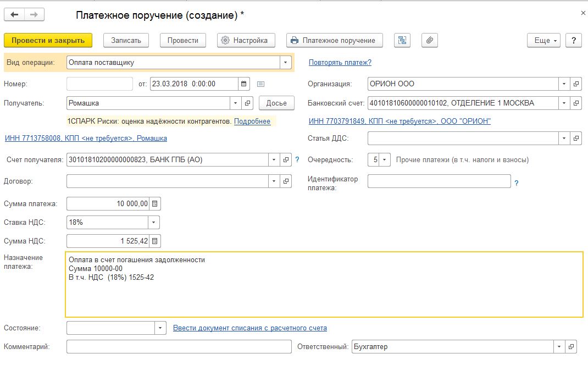
Task: Click the back navigation arrow
Action: (14, 15)
